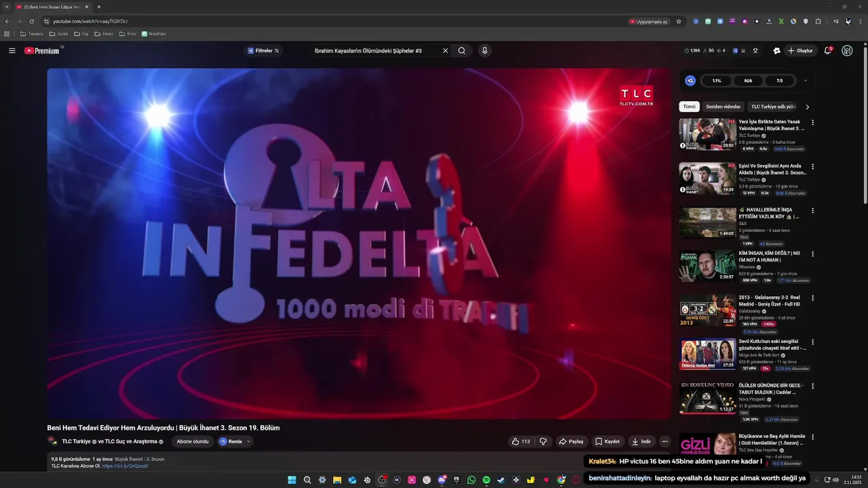
Task: Open account avatar menu
Action: (x=847, y=51)
